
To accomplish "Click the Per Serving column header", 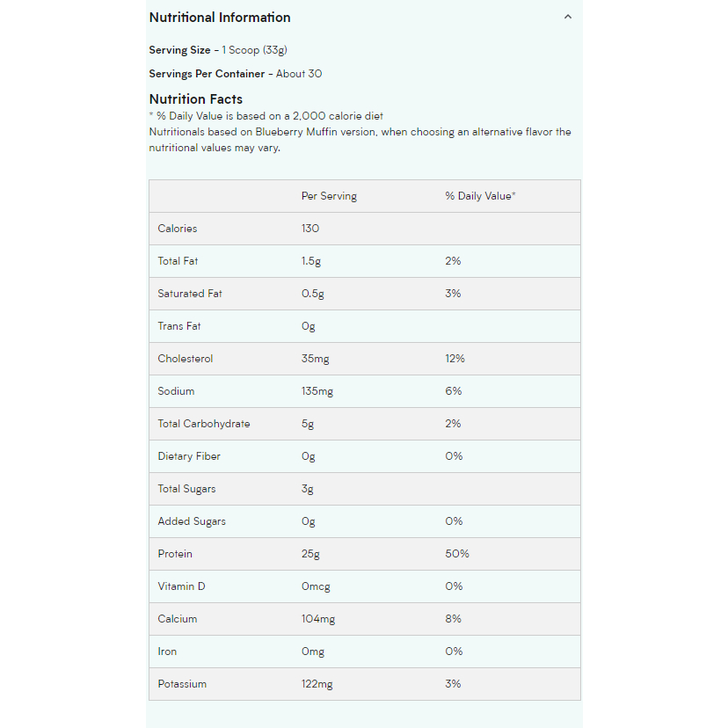I will tap(329, 196).
